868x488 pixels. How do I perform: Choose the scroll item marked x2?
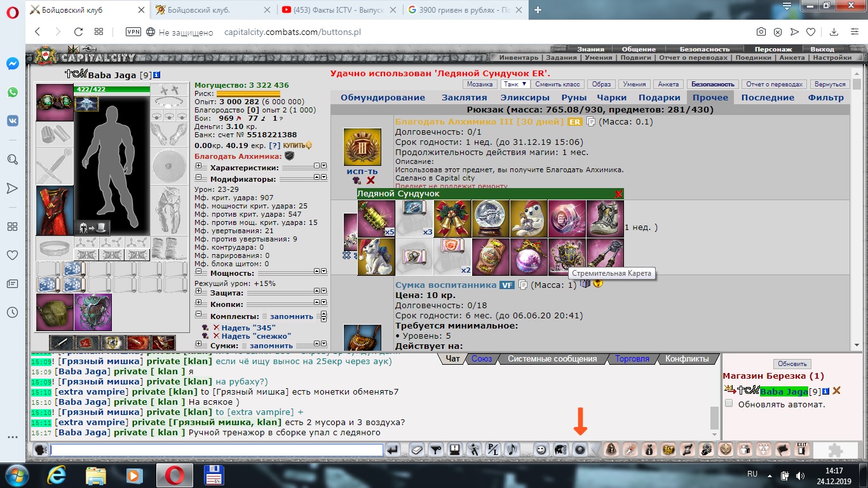click(452, 257)
